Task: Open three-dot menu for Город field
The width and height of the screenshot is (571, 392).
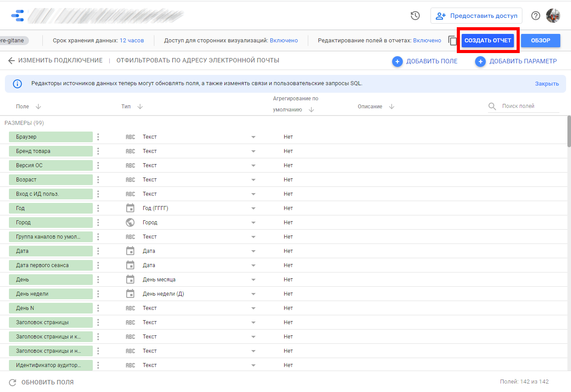Action: [98, 223]
